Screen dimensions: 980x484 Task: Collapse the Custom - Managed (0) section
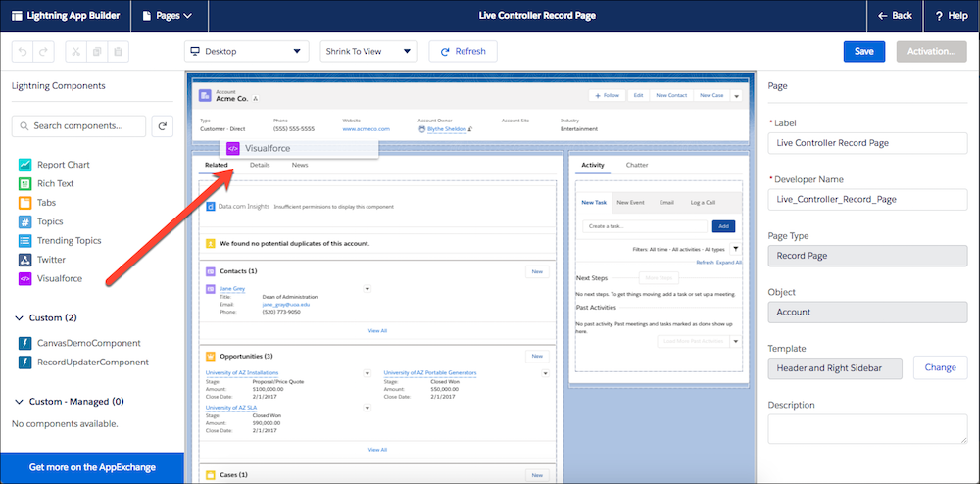[18, 402]
